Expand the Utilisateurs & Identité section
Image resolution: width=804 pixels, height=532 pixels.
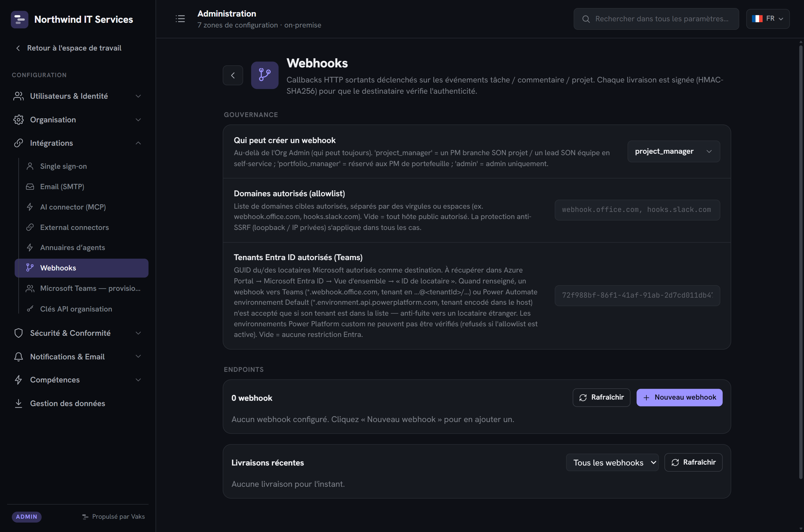(x=138, y=96)
